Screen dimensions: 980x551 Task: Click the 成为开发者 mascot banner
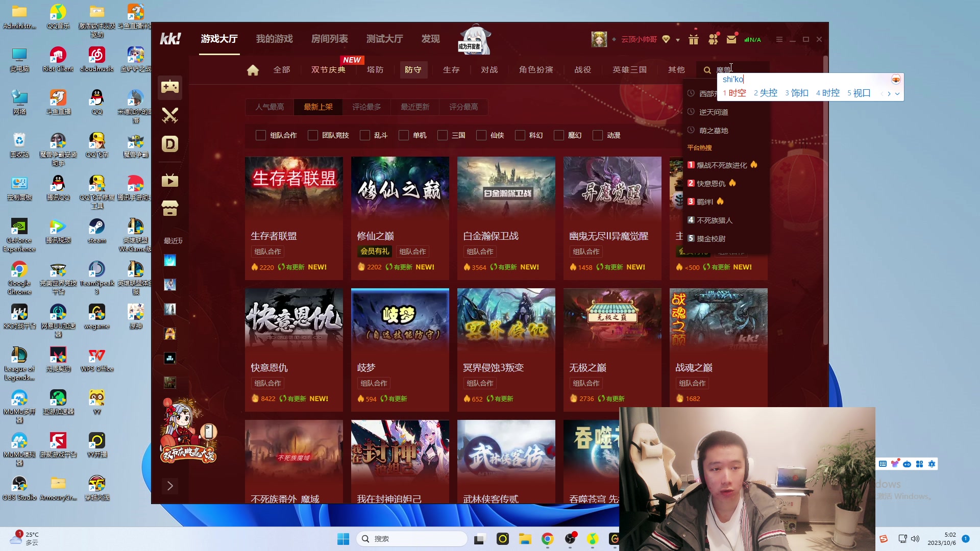click(x=474, y=40)
